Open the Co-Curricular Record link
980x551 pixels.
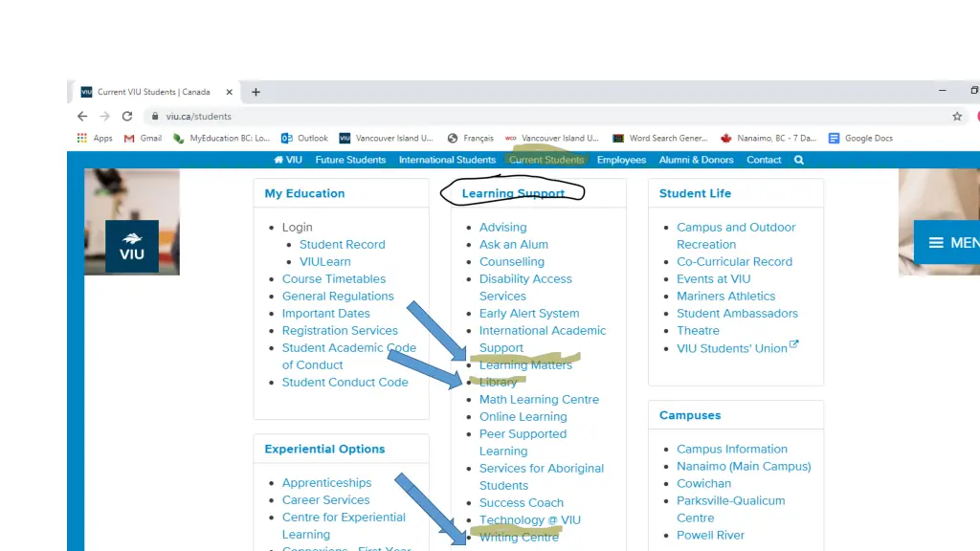734,262
